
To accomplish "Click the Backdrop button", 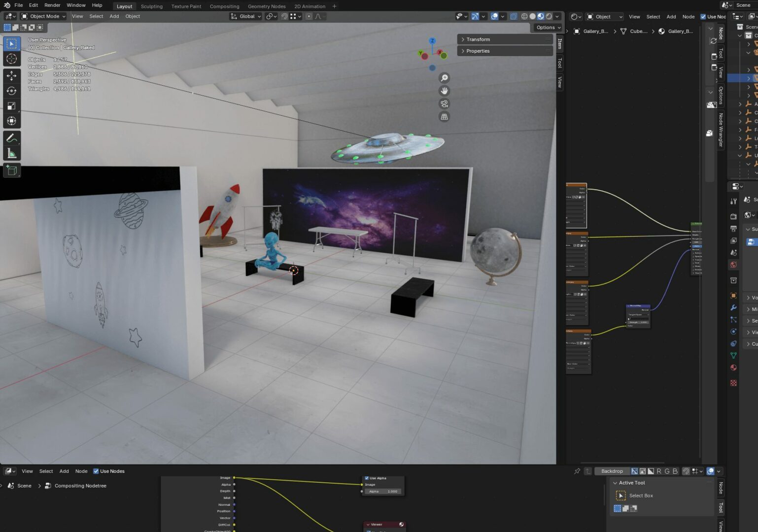I will pyautogui.click(x=612, y=471).
